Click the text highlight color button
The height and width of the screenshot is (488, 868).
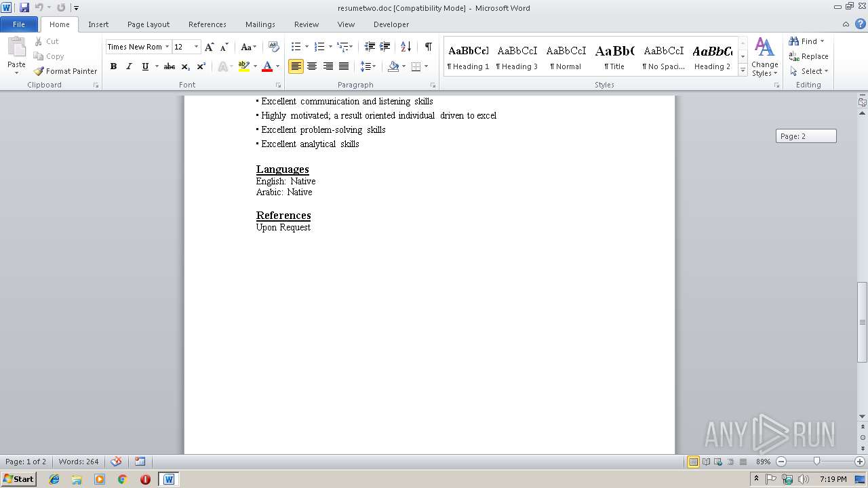point(244,66)
